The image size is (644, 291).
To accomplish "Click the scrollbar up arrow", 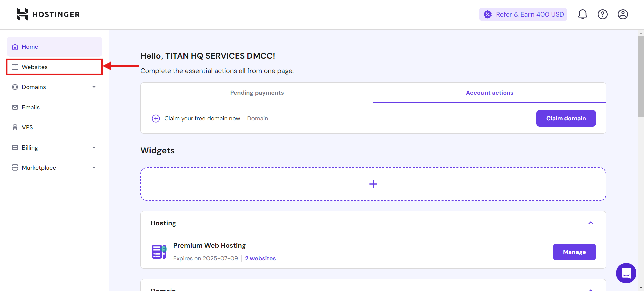I will point(641,33).
